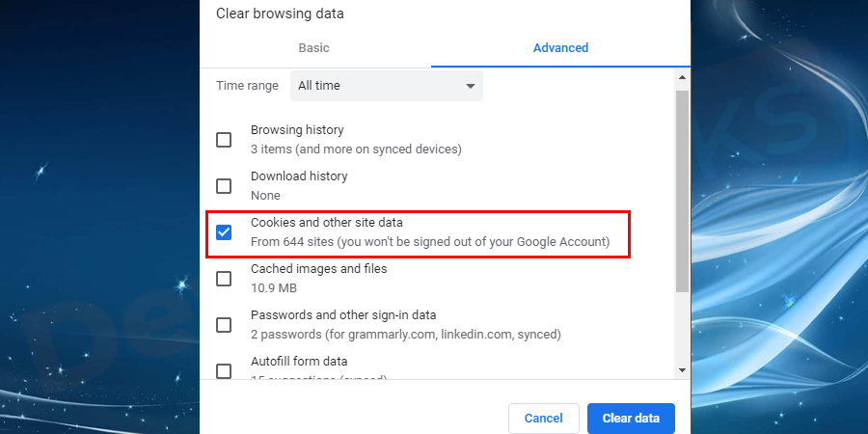
Task: Check Passwords and other sign-in data box
Action: coord(224,325)
